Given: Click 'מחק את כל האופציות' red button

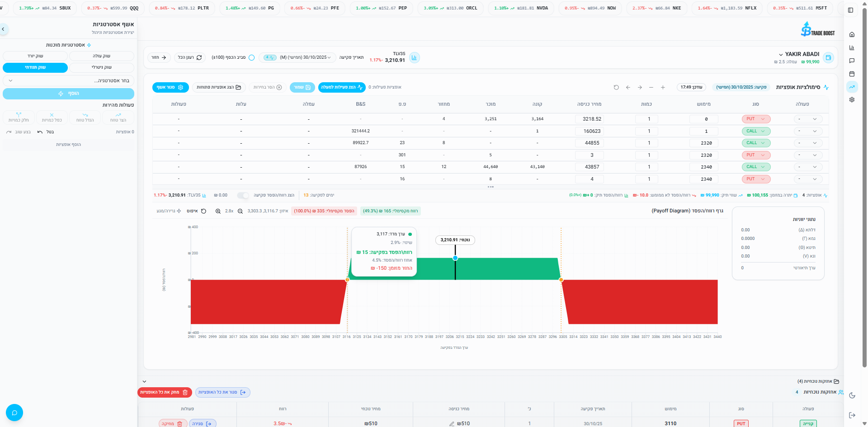Looking at the screenshot, I should [165, 392].
